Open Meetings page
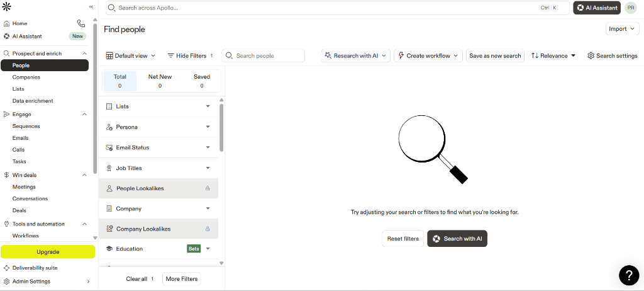Image resolution: width=644 pixels, height=291 pixels. pyautogui.click(x=25, y=187)
